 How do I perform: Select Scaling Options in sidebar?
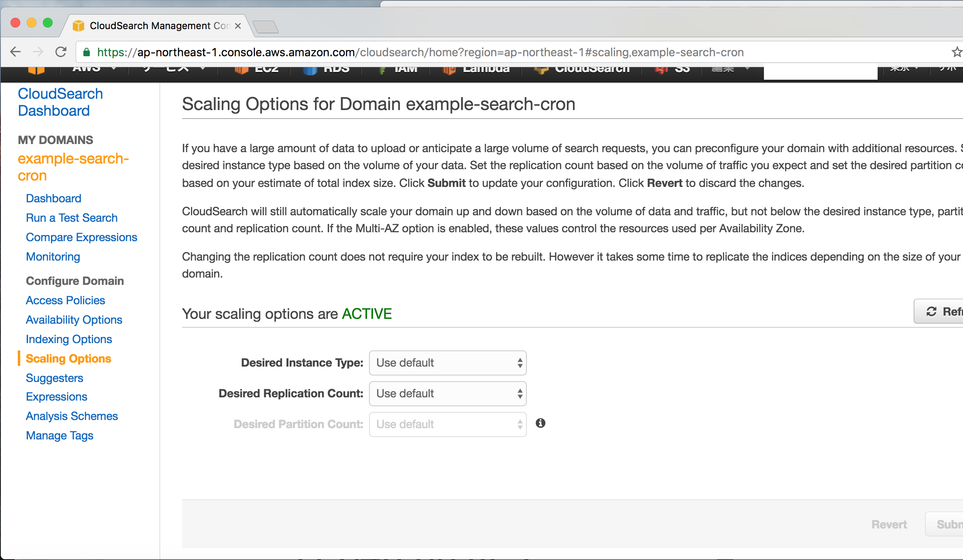coord(68,358)
